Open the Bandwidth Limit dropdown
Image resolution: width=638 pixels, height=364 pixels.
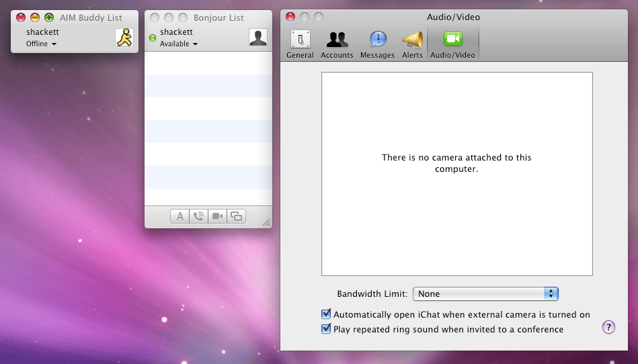485,293
